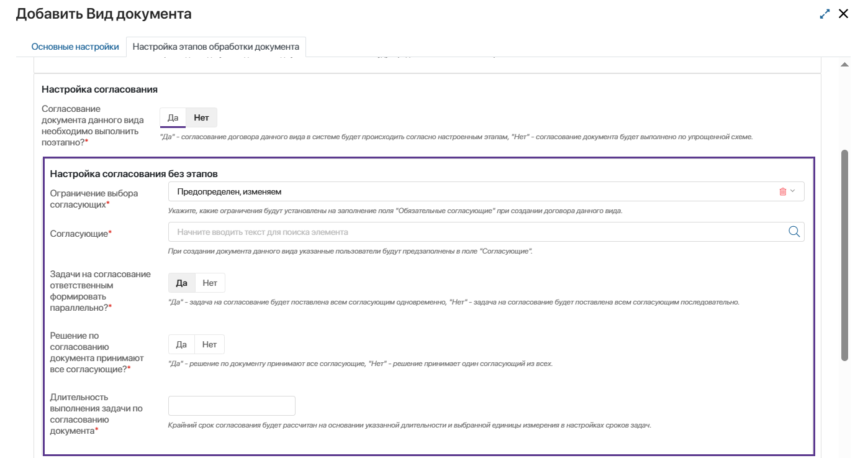Choose Нет for формировать параллельно

coord(210,283)
